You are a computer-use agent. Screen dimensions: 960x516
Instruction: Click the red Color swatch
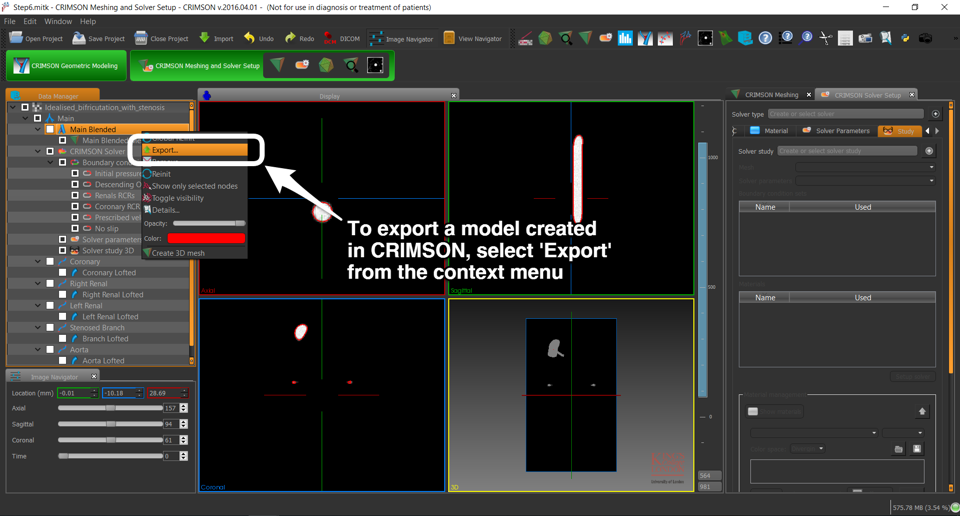click(x=205, y=239)
